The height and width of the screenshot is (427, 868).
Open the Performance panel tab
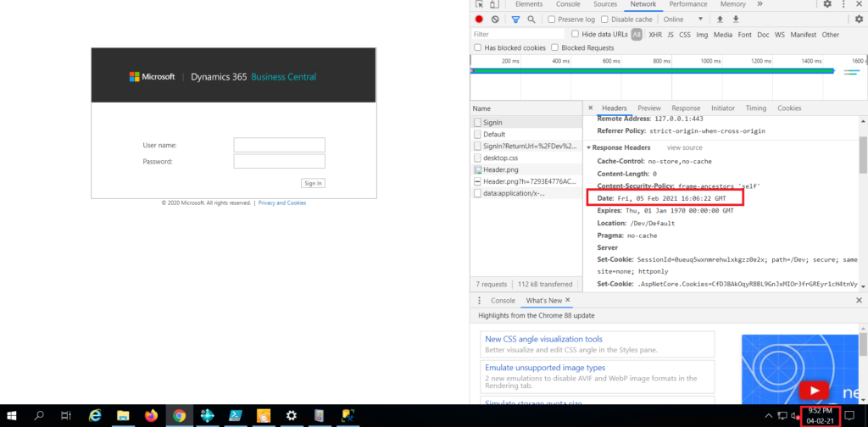point(688,4)
